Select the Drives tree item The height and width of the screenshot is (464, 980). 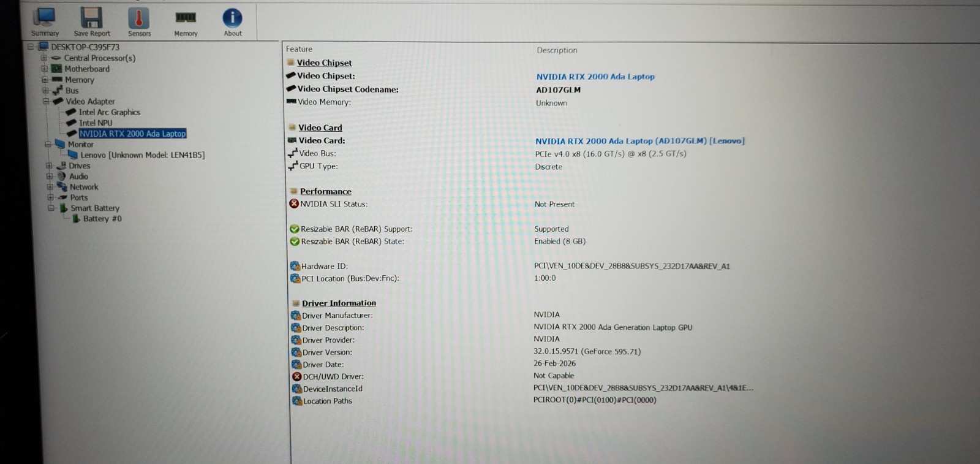point(80,165)
